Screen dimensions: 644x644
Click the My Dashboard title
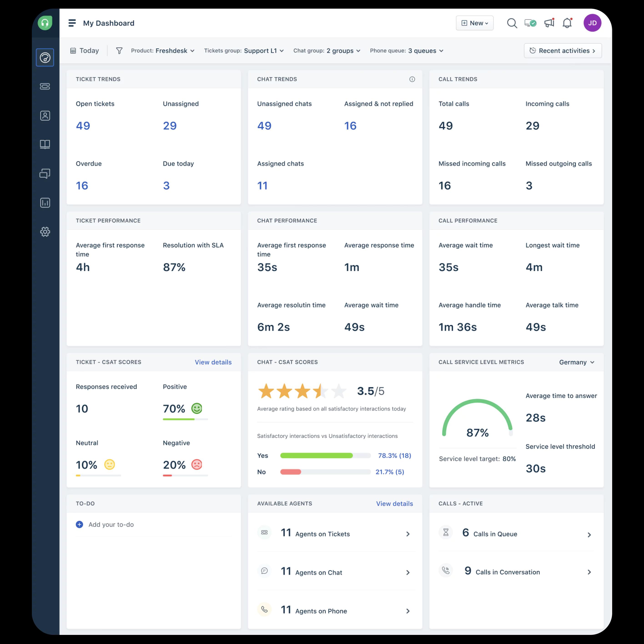point(109,23)
